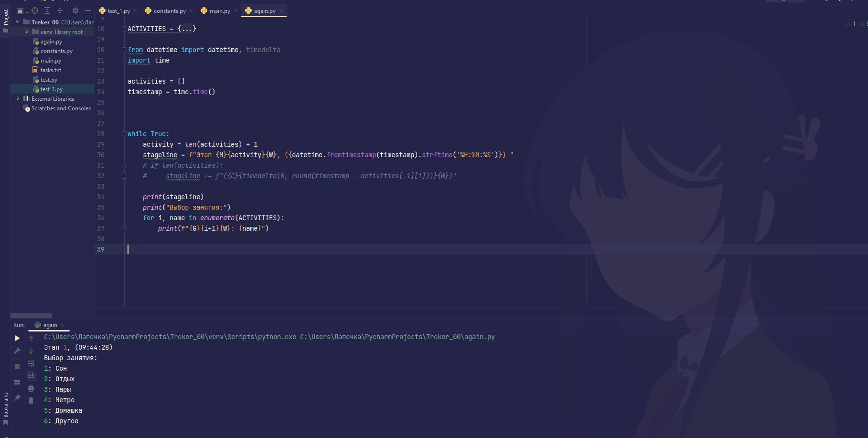Toggle soft-wrap in Run console
The image size is (868, 438).
tap(31, 363)
